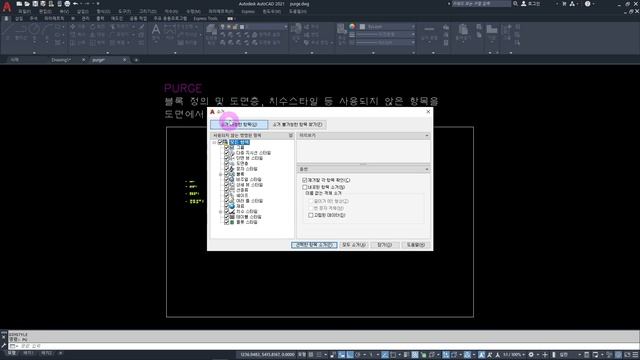Viewport: 640px width, 360px height.
Task: Select the 문자 스타일 tree row
Action: tap(247, 169)
